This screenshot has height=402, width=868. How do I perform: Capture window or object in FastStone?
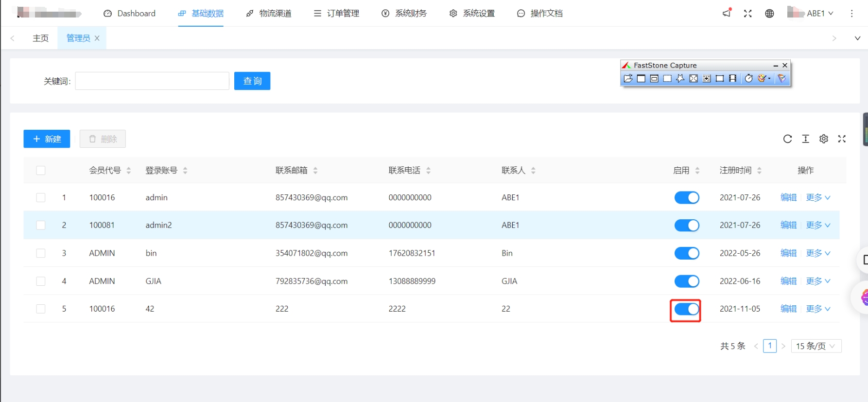tap(654, 78)
